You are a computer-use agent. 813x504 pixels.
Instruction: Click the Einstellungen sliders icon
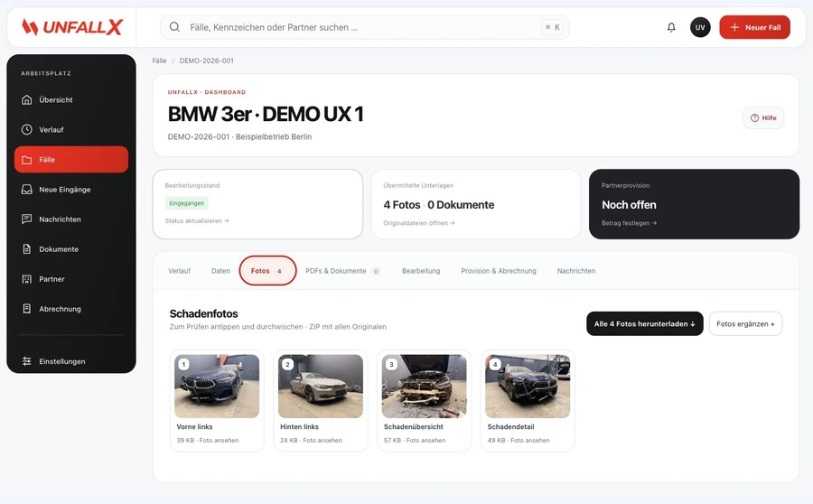point(27,361)
